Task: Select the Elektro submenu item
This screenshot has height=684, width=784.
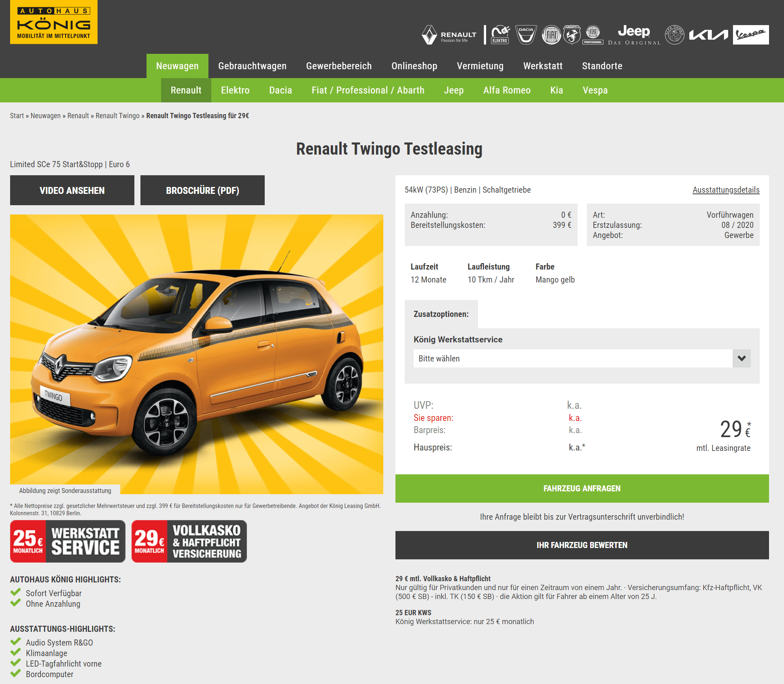Action: click(235, 90)
